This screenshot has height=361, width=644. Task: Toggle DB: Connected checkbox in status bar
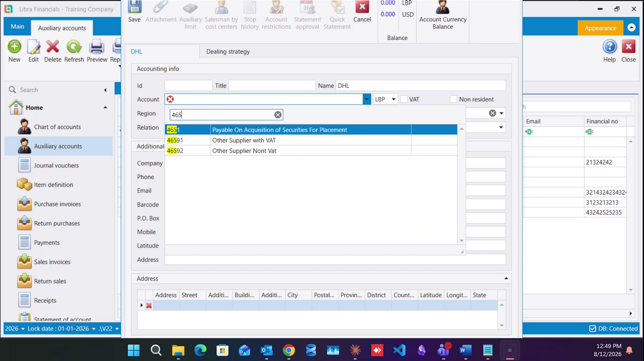593,329
